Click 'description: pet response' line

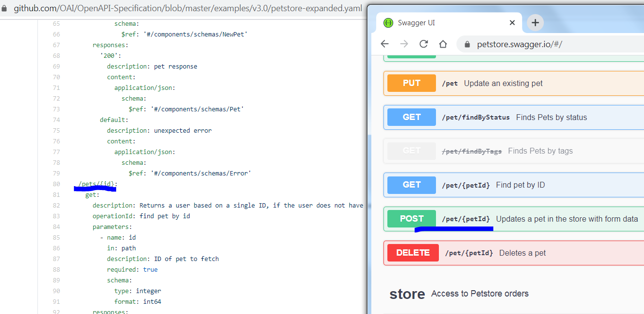pyautogui.click(x=152, y=67)
